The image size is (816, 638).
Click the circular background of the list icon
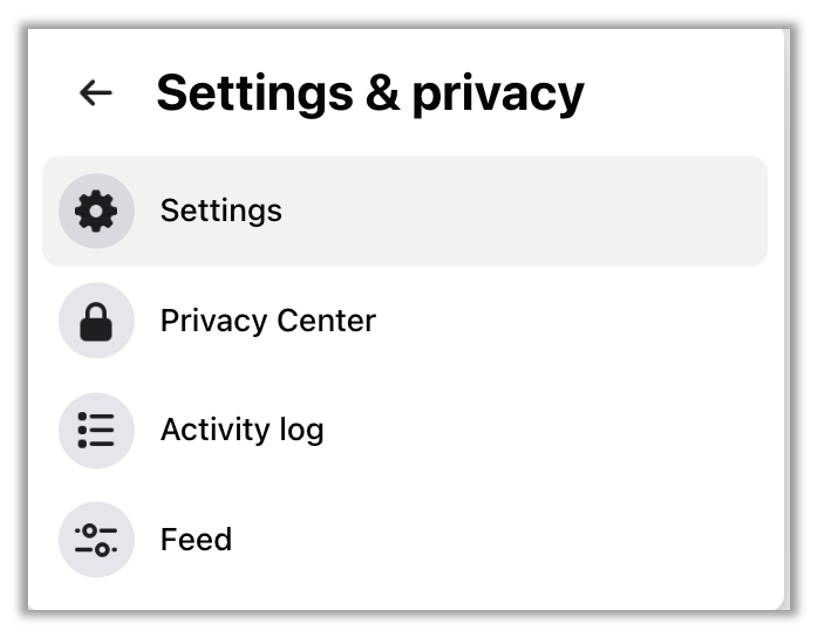(x=96, y=430)
